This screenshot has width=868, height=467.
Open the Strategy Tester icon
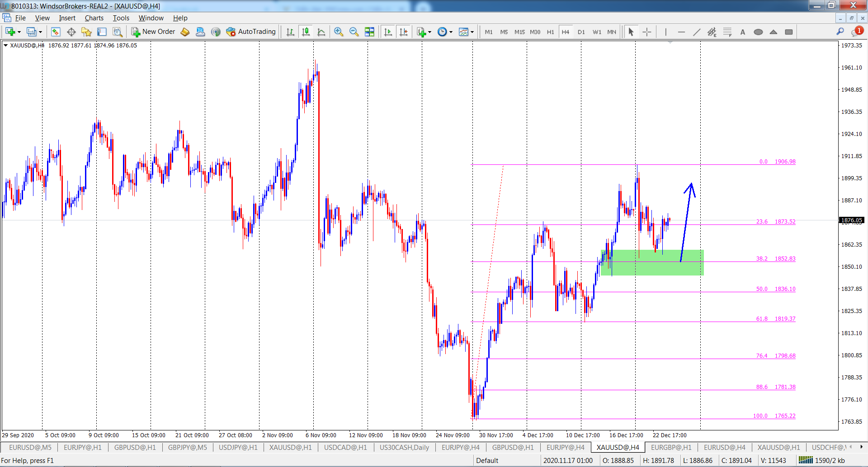[x=117, y=32]
